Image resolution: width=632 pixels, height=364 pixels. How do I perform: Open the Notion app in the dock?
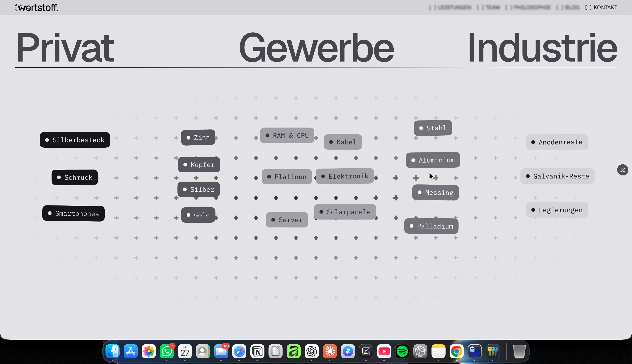(x=257, y=351)
